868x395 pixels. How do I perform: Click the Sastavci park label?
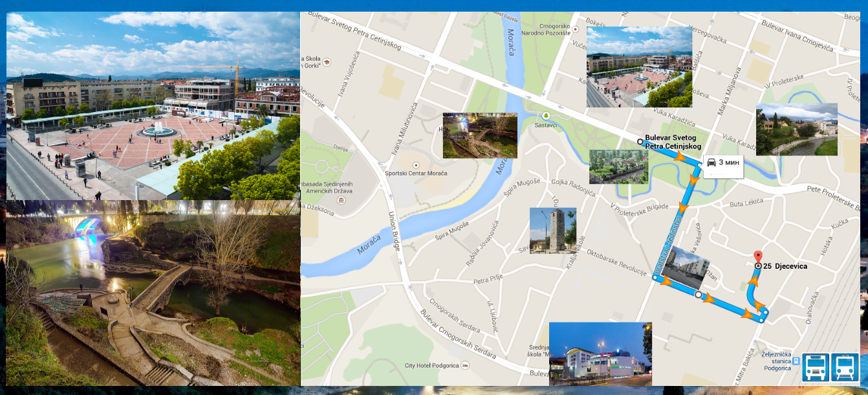coord(545,124)
